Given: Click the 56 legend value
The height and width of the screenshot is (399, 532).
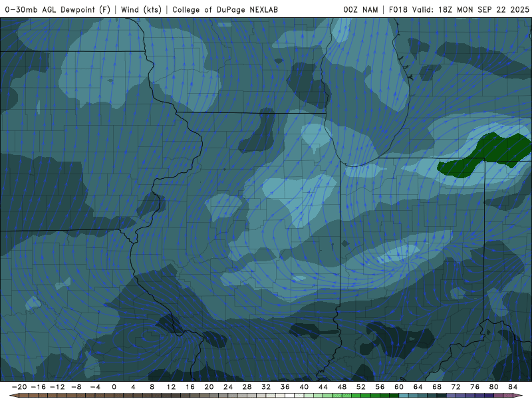Looking at the screenshot, I should tap(380, 387).
